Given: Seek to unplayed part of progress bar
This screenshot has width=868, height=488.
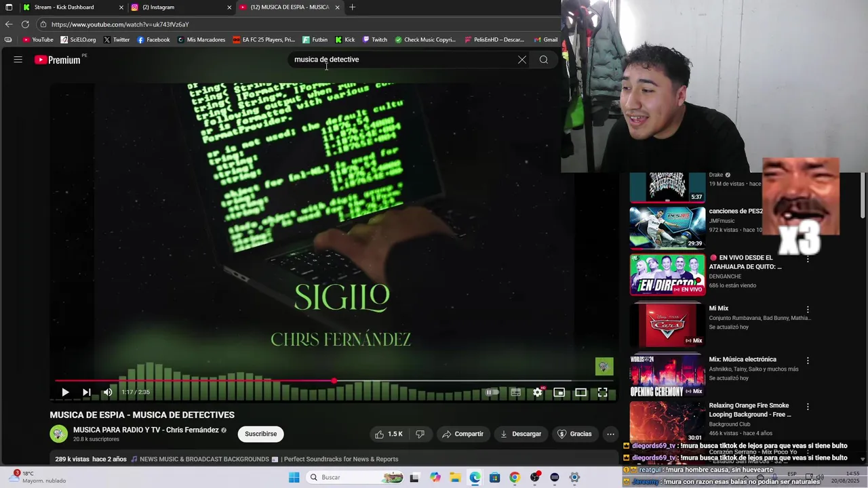Looking at the screenshot, I should point(475,381).
